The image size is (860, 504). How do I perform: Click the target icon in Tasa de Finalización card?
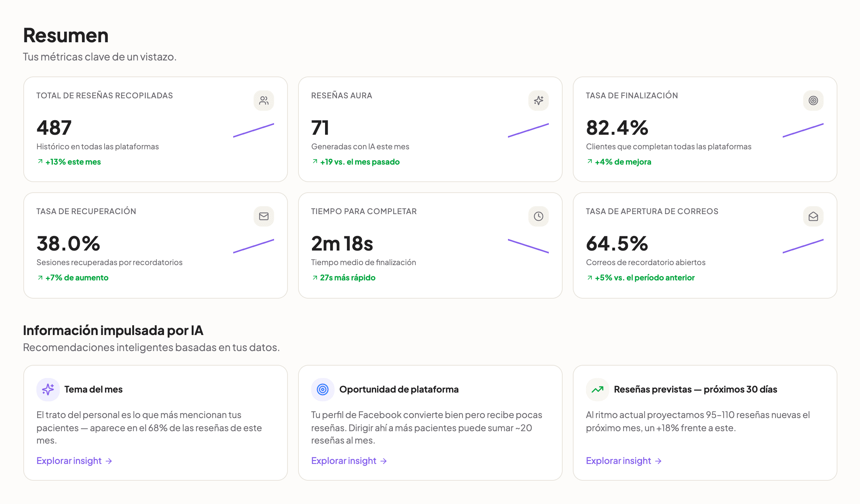813,101
